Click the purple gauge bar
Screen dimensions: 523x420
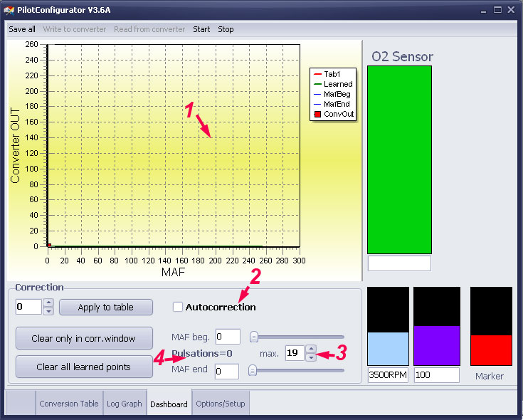click(x=437, y=345)
